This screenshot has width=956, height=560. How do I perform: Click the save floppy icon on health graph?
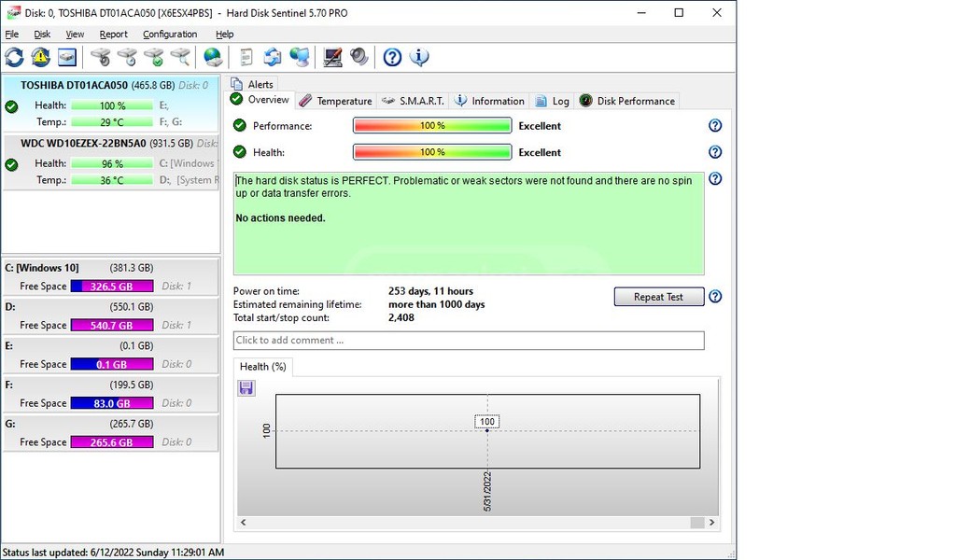coord(246,388)
